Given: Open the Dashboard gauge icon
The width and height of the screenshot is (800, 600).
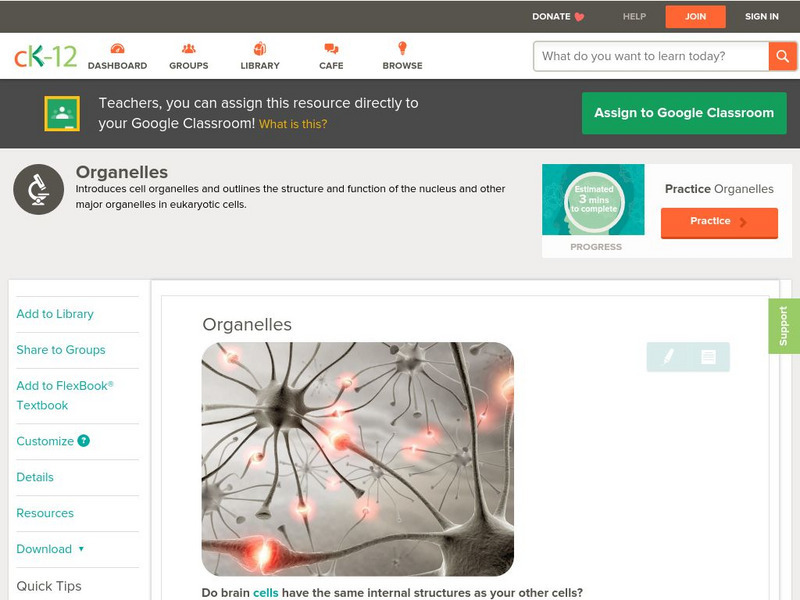Looking at the screenshot, I should pos(117,48).
